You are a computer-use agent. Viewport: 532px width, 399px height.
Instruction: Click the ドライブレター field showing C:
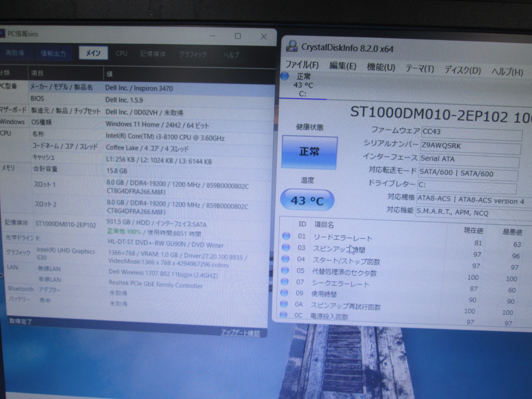[x=467, y=186]
